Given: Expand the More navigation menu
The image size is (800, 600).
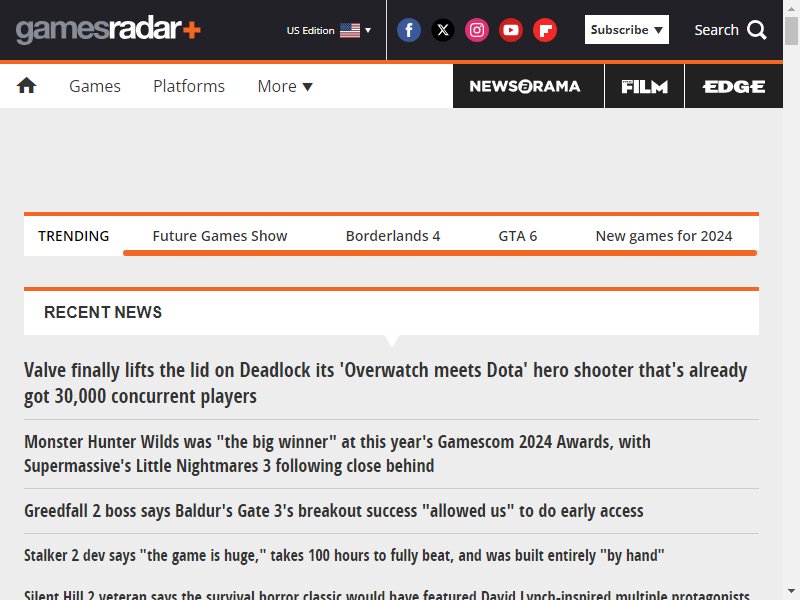Looking at the screenshot, I should 285,86.
